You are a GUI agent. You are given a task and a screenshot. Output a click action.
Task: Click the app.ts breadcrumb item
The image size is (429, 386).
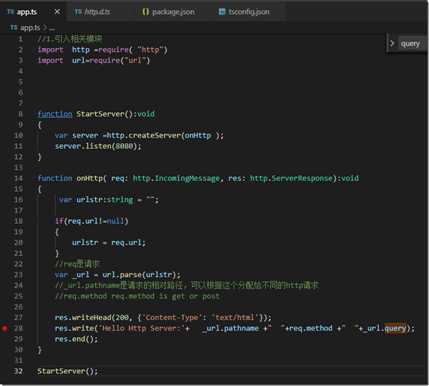(30, 28)
